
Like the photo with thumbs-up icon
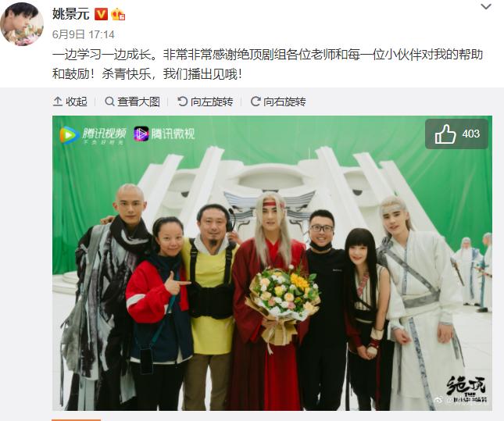(x=445, y=134)
